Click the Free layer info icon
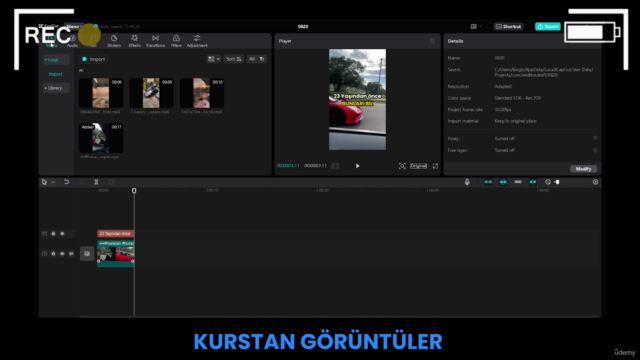Screen dimensions: 640x360 595,150
